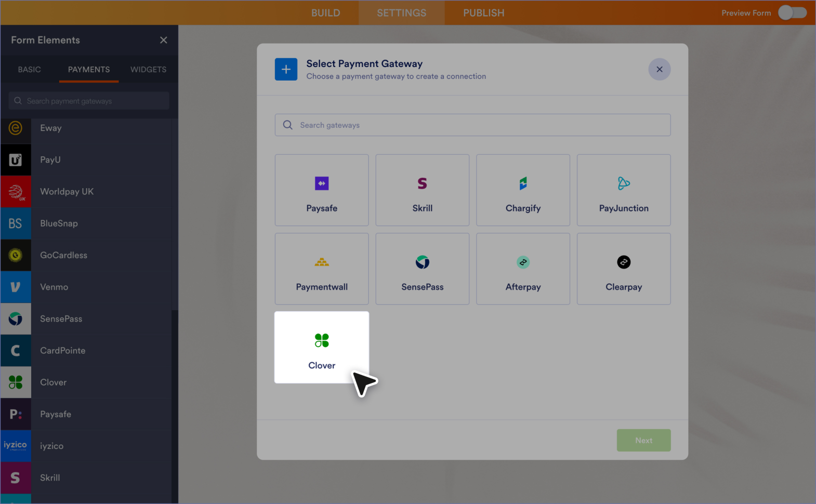Open the PUBLISH tab

coord(484,12)
